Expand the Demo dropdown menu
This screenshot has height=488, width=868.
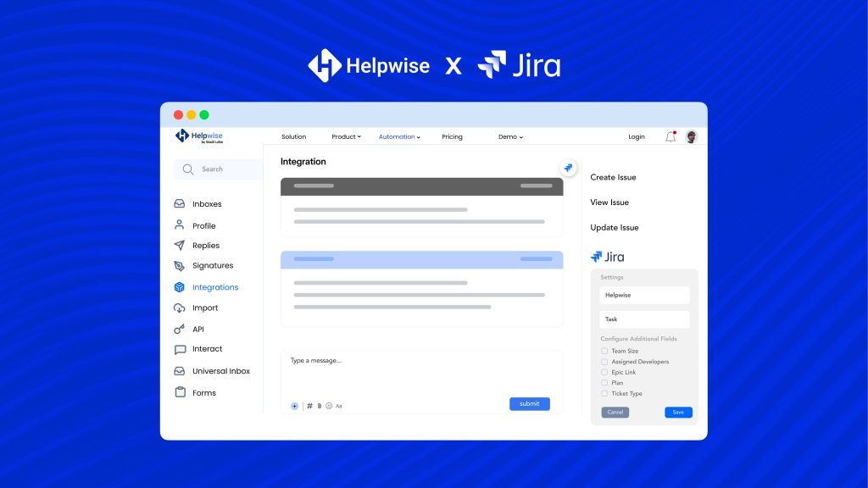pyautogui.click(x=510, y=136)
